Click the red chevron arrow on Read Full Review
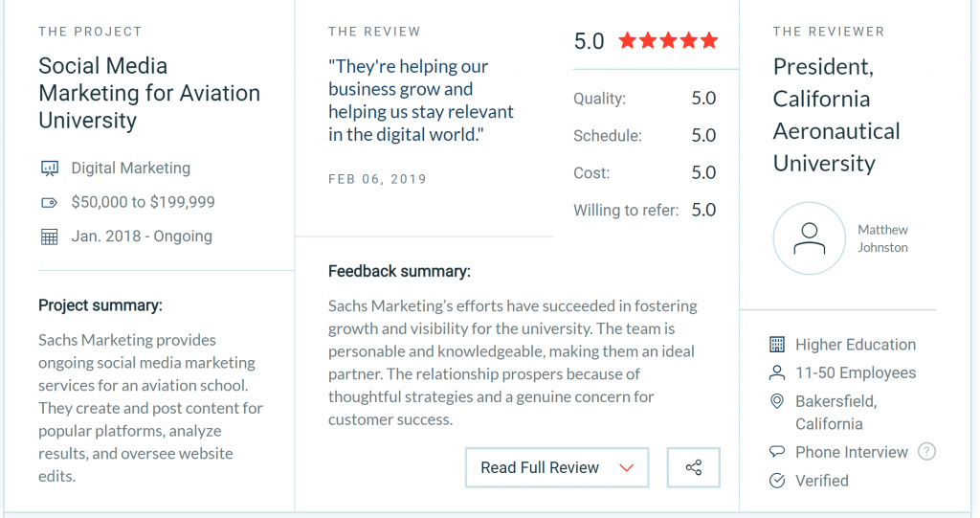Image resolution: width=980 pixels, height=518 pixels. coord(627,468)
